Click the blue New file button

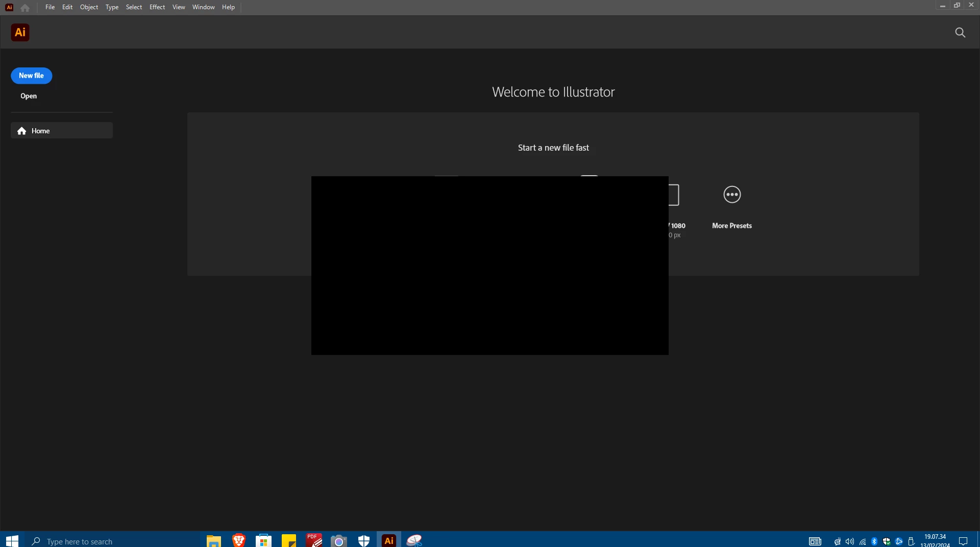(31, 76)
